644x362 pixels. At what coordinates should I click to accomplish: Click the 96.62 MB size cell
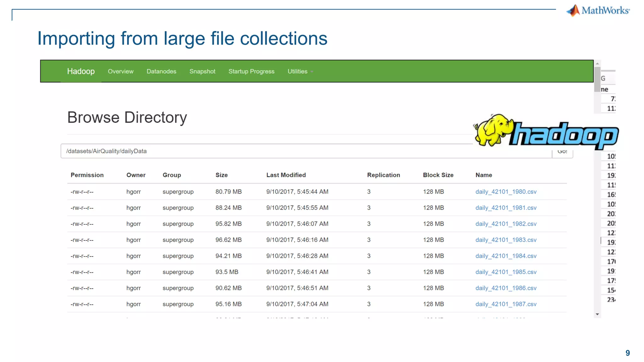pyautogui.click(x=229, y=240)
